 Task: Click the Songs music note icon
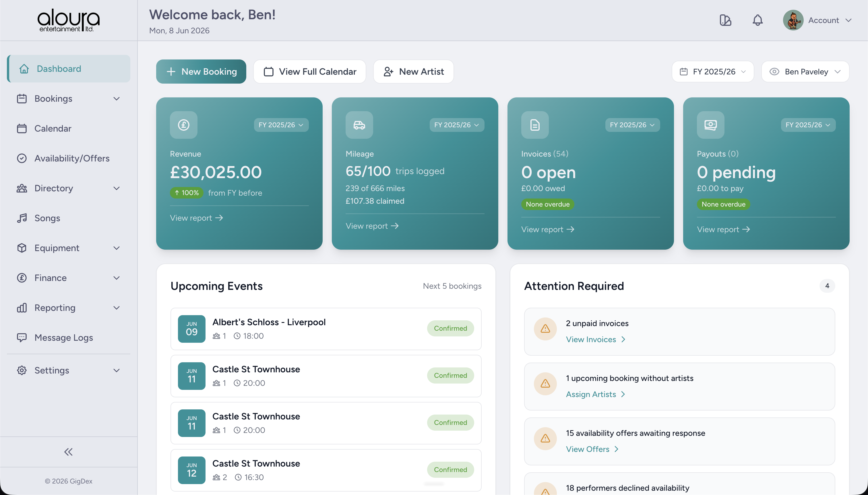(x=22, y=218)
